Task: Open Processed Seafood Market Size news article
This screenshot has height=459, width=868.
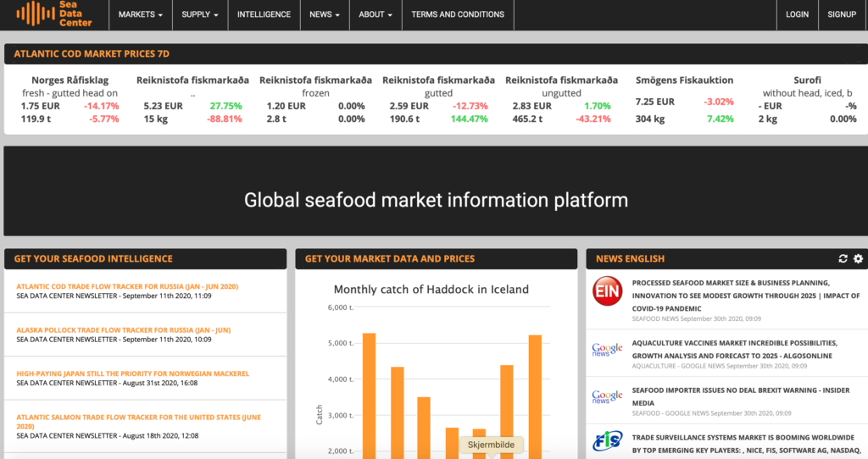Action: click(x=746, y=296)
